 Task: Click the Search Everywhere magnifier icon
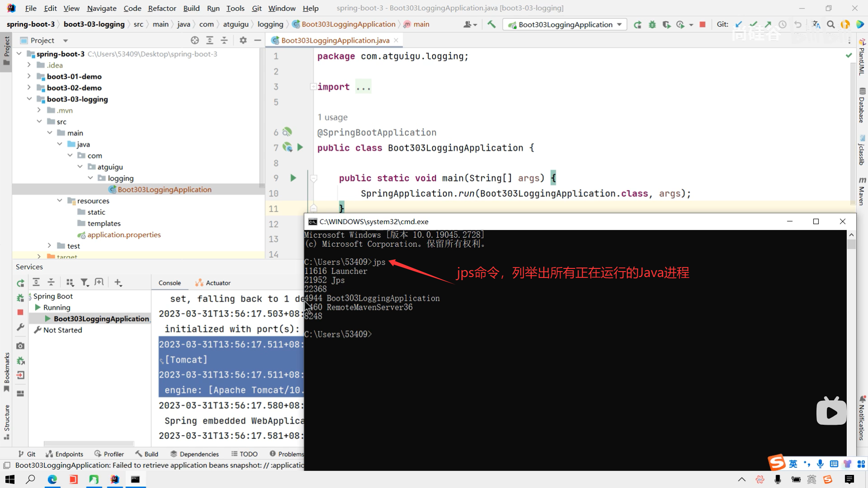[830, 24]
